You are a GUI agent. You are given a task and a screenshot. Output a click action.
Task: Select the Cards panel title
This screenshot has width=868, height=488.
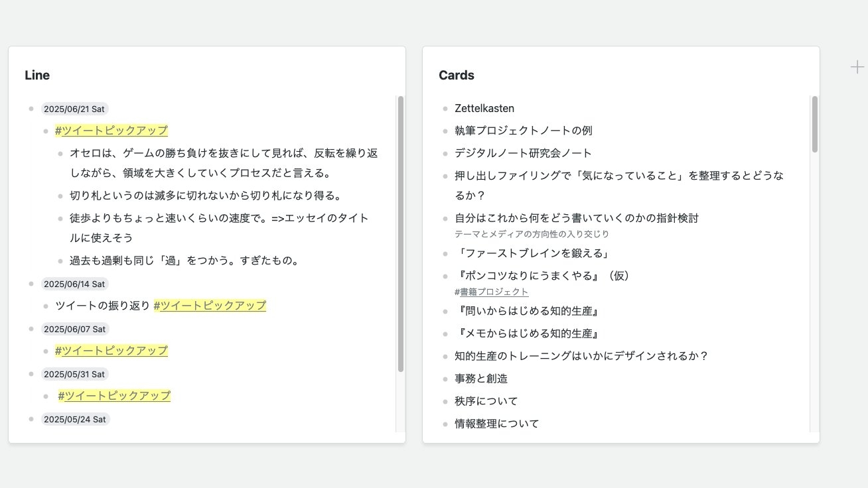pos(456,75)
